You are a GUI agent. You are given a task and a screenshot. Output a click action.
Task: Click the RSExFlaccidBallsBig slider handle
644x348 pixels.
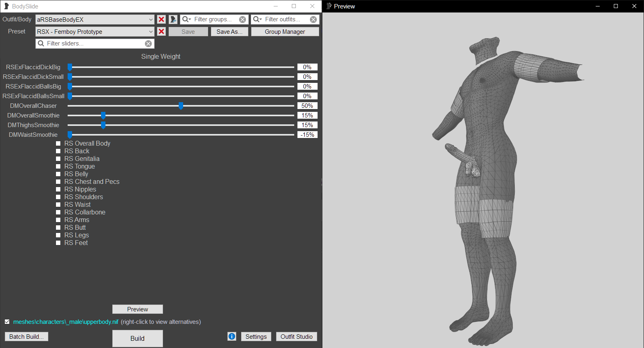coord(70,86)
